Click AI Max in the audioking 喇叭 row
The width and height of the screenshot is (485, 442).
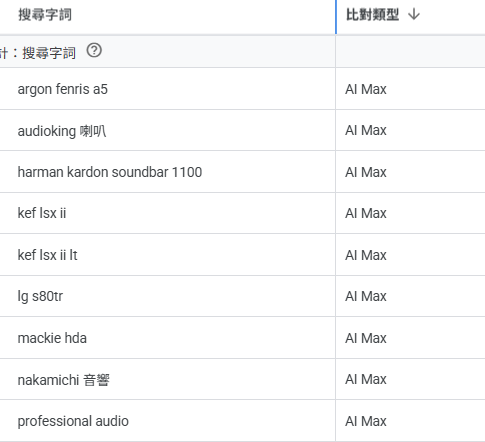pos(366,130)
